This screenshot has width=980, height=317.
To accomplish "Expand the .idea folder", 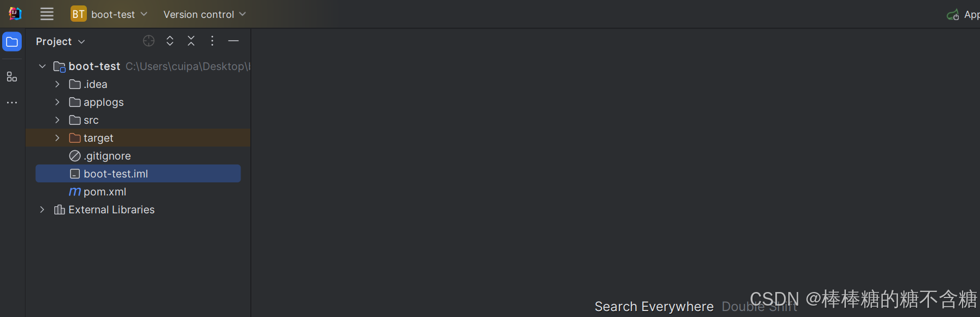I will tap(57, 84).
